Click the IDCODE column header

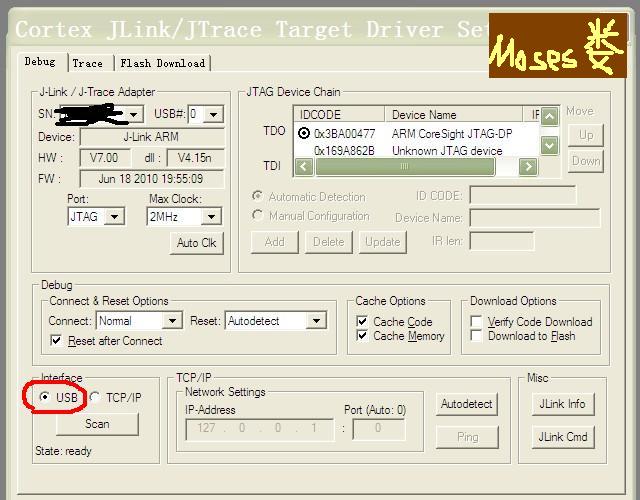[x=340, y=115]
